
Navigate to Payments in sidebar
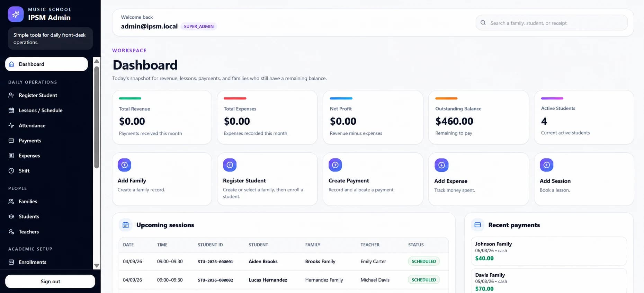tap(47, 141)
